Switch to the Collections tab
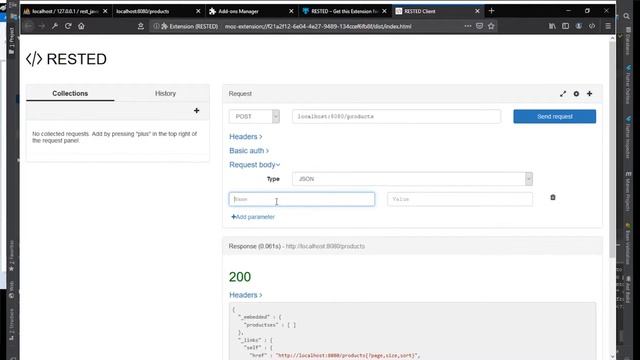Screen dimensions: 640x360 (x=70, y=93)
